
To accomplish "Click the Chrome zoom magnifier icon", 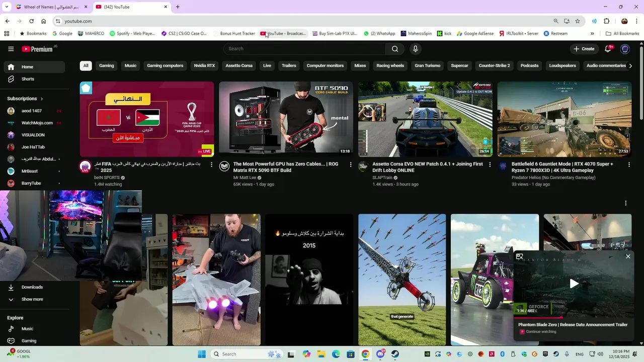I will click(x=555, y=21).
